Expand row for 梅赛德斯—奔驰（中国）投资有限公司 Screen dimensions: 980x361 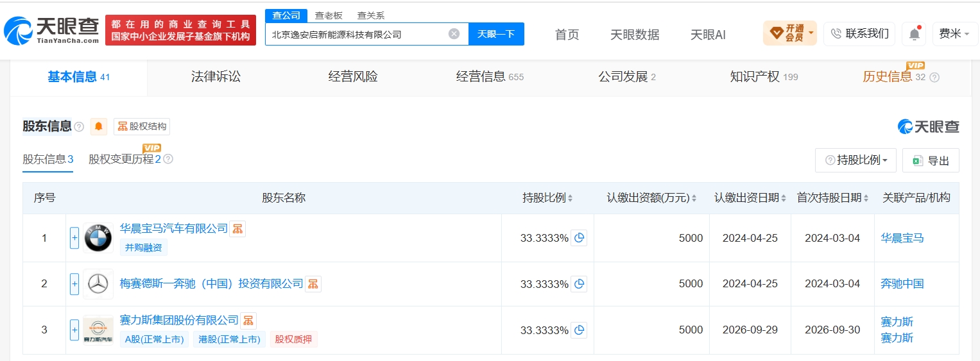74,283
